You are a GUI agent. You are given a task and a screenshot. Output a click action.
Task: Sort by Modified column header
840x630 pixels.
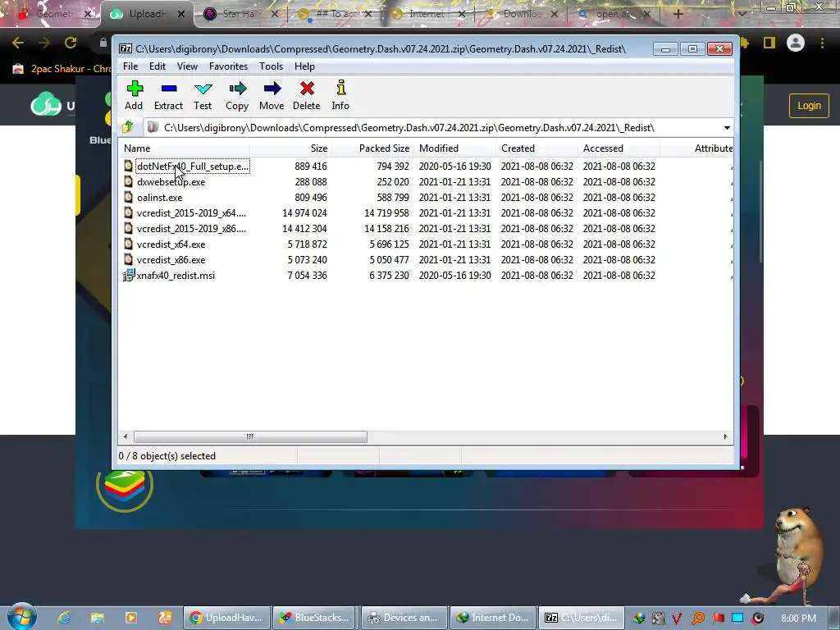click(454, 148)
